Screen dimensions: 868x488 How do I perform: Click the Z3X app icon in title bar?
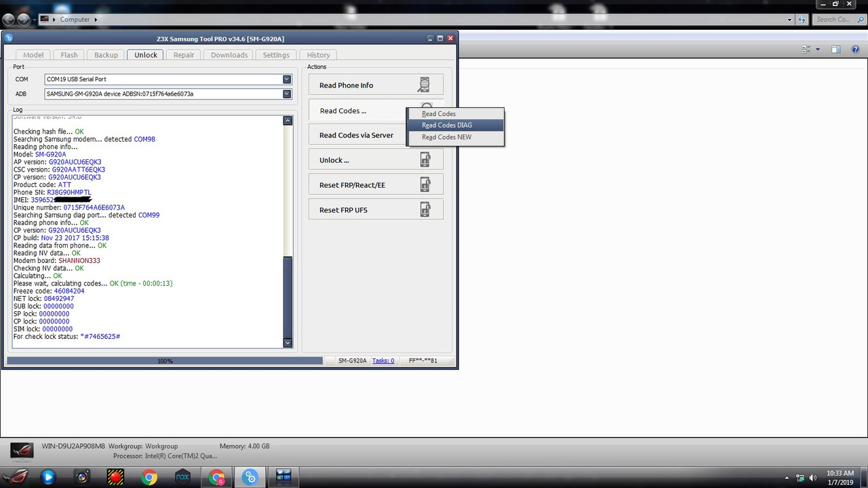click(x=9, y=38)
